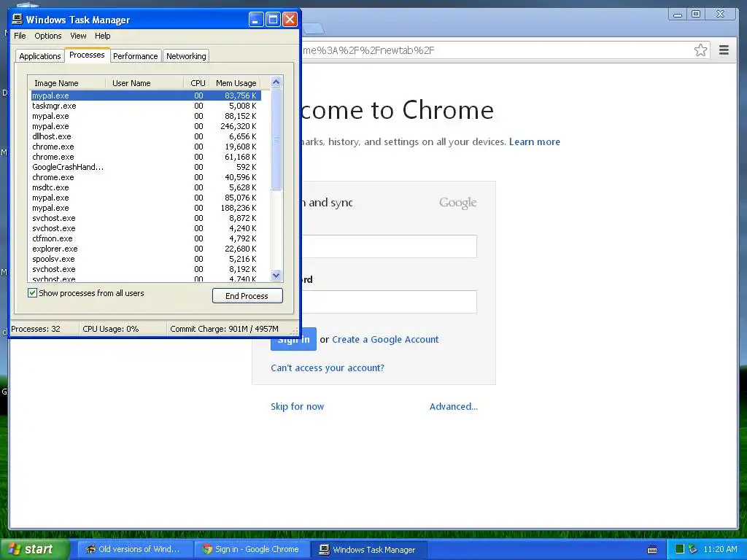Open the File menu in Task Manager
The image size is (747, 560).
[x=20, y=36]
